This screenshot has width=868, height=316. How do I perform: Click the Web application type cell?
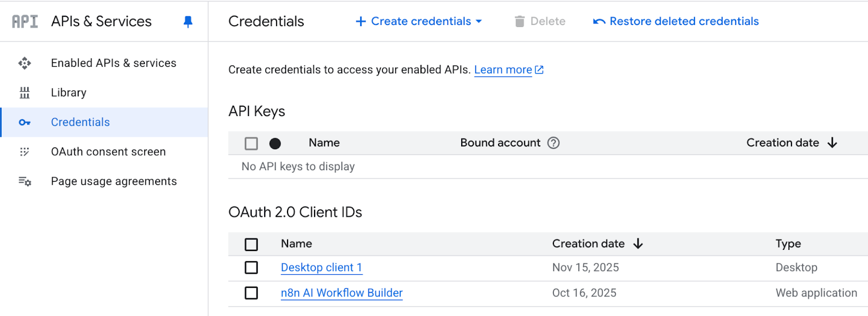click(816, 293)
